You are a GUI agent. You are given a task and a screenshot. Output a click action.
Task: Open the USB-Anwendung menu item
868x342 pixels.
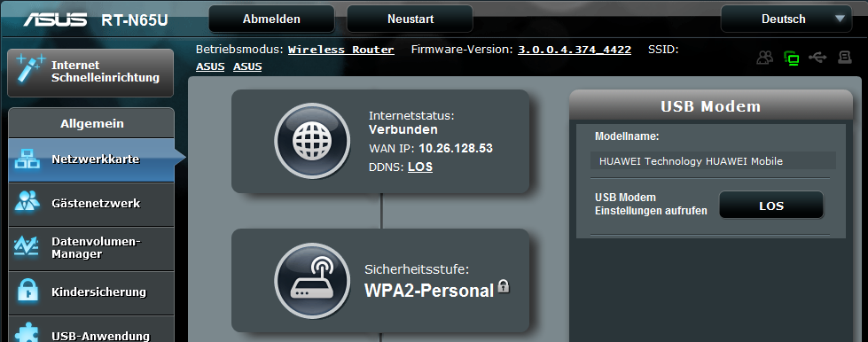pos(91,330)
